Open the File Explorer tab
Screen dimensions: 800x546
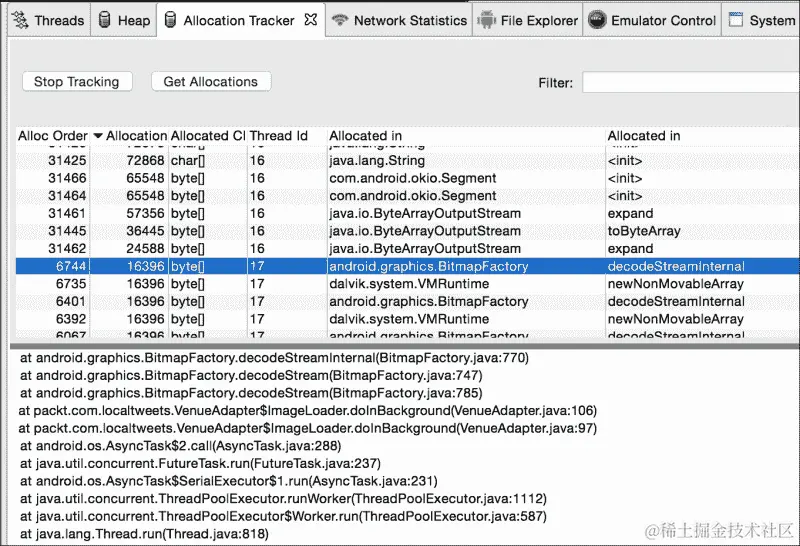point(528,20)
